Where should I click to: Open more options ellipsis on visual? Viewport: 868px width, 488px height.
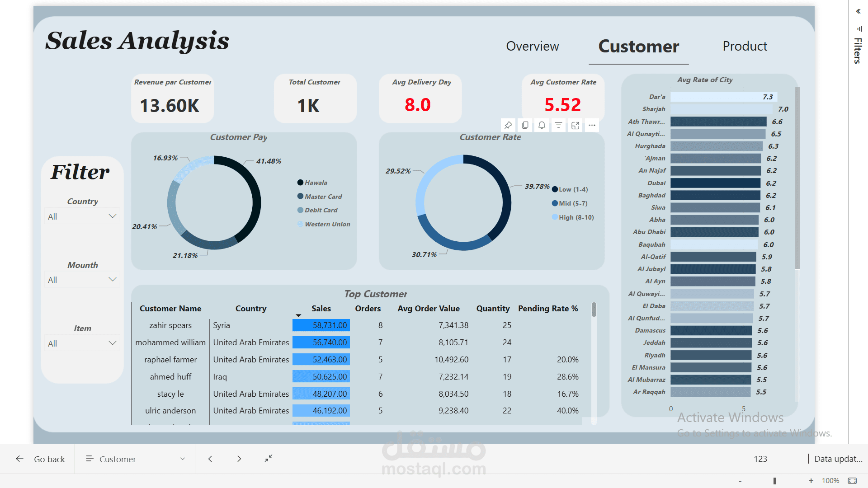coord(592,125)
